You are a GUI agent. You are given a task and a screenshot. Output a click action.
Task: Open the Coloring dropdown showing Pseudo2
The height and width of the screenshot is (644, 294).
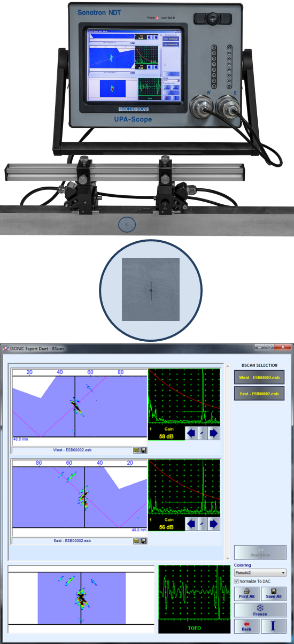(x=260, y=572)
